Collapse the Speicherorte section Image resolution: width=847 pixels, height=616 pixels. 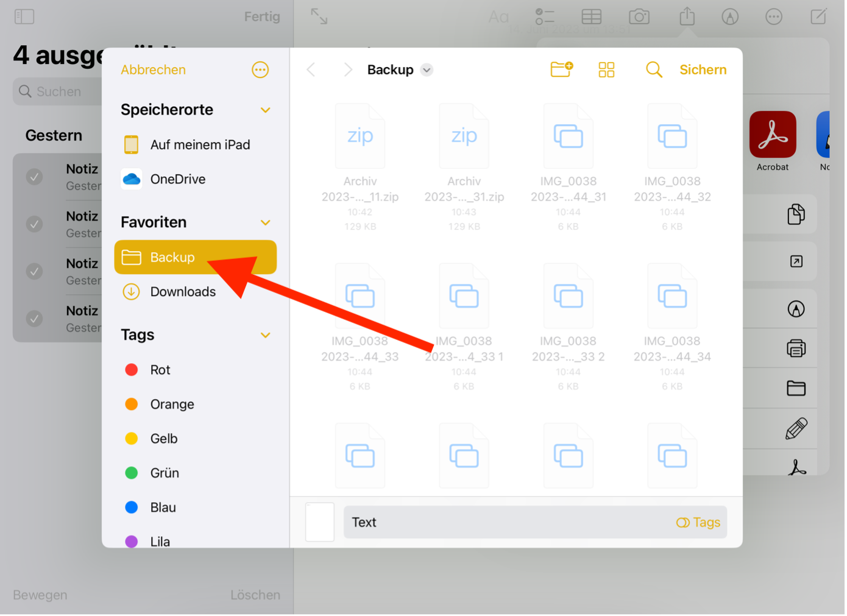point(265,110)
